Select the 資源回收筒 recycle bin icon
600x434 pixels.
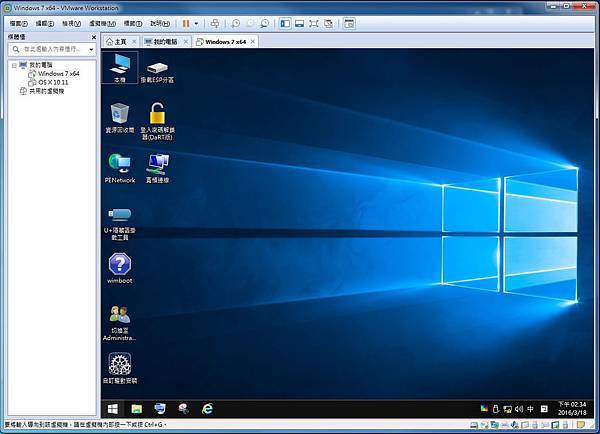[120, 118]
